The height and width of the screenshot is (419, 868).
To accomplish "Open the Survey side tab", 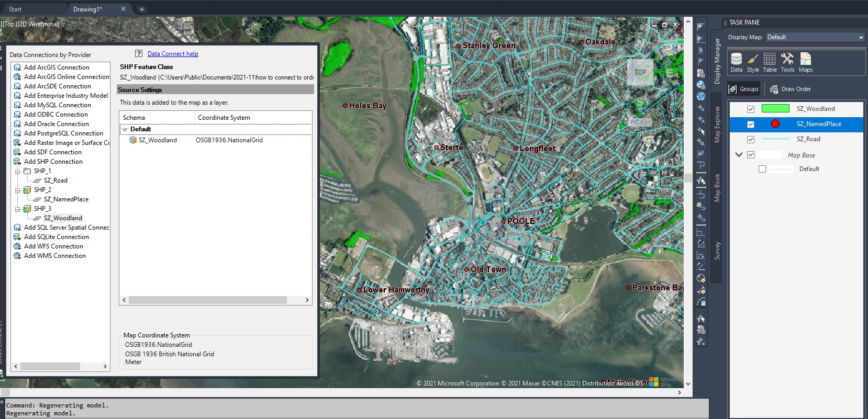I will (717, 251).
